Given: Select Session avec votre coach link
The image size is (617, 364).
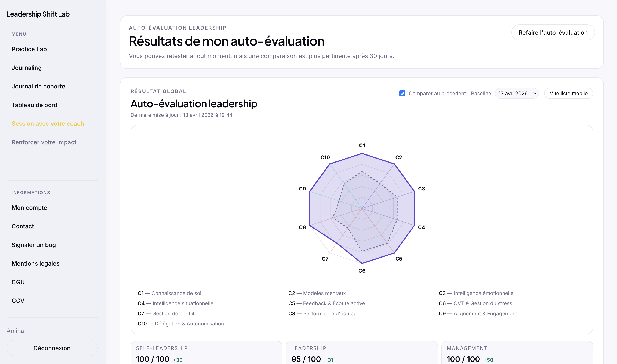Looking at the screenshot, I should [48, 124].
